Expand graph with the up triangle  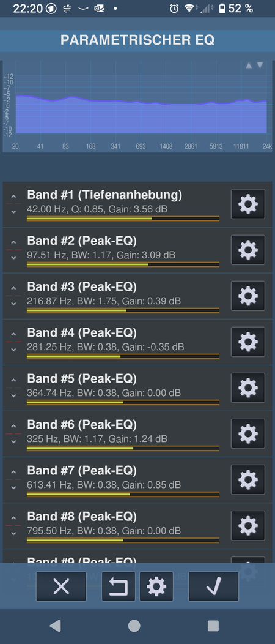(x=248, y=66)
